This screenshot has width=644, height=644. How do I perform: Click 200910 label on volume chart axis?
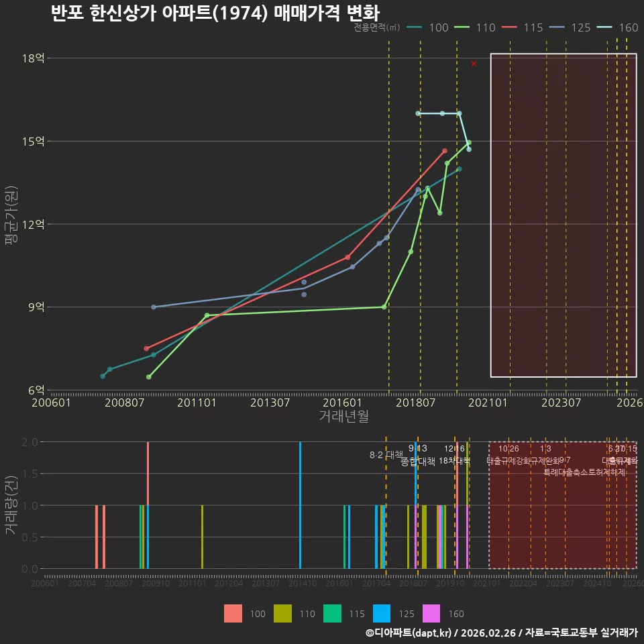(x=156, y=583)
